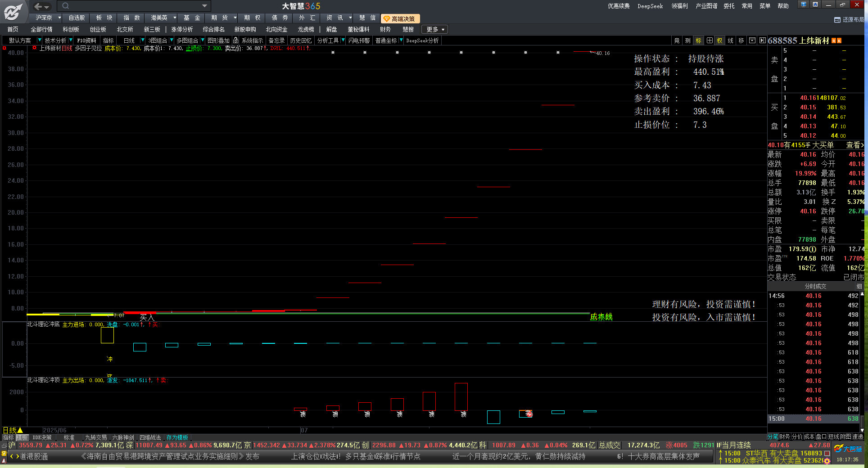Open the 默认方案 dropdown arrow

coord(39,40)
